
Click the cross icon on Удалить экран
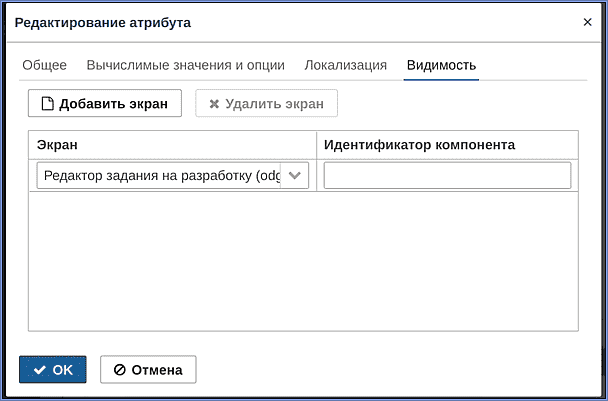(x=214, y=104)
